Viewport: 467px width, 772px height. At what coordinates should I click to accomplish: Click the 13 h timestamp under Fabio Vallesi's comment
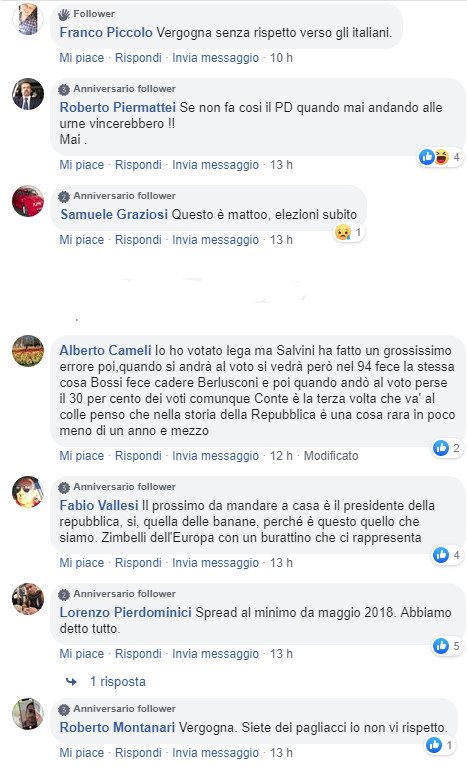[x=281, y=563]
